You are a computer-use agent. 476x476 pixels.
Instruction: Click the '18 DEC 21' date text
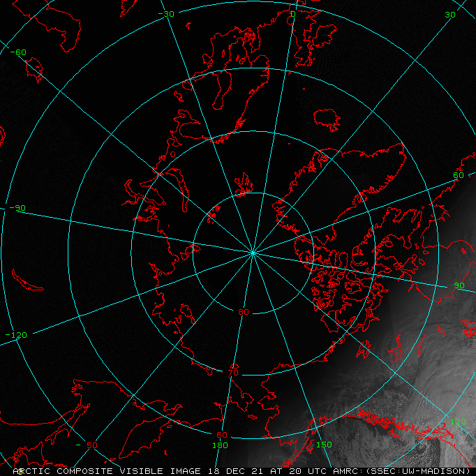point(235,471)
